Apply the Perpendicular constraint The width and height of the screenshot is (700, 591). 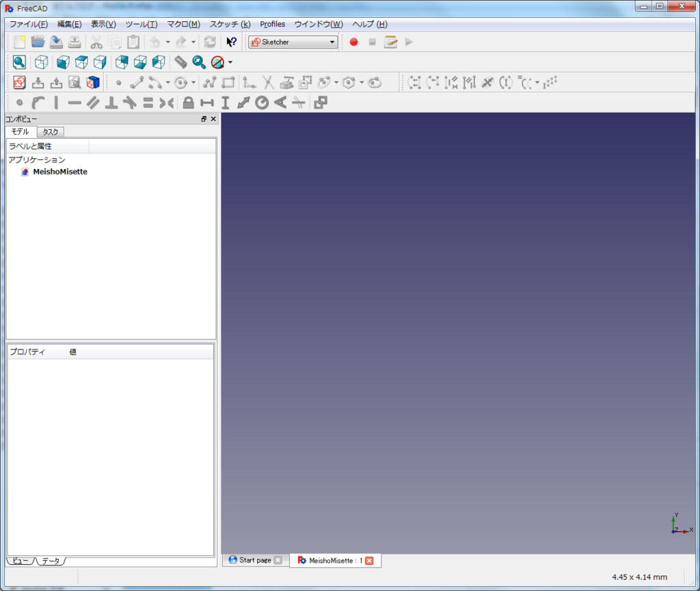(111, 103)
